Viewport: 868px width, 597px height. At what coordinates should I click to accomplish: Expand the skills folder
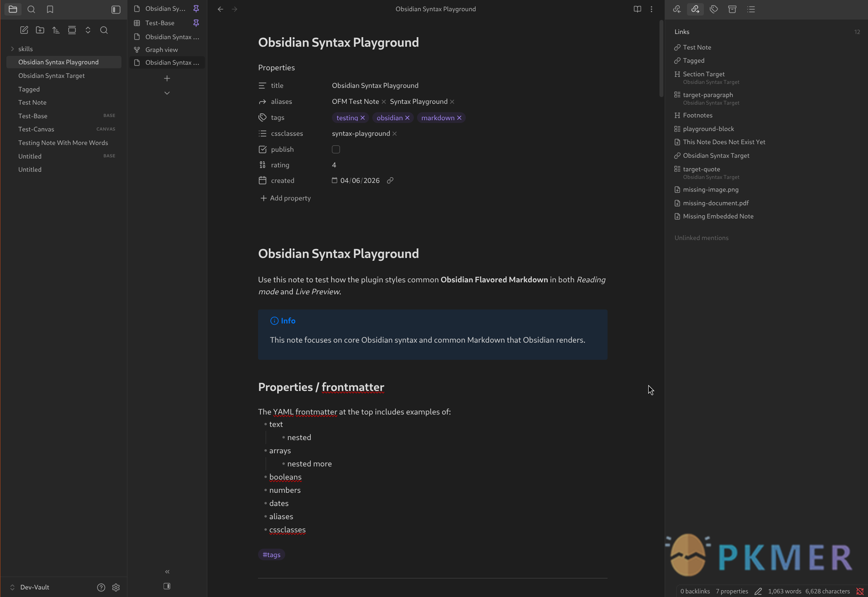point(12,49)
